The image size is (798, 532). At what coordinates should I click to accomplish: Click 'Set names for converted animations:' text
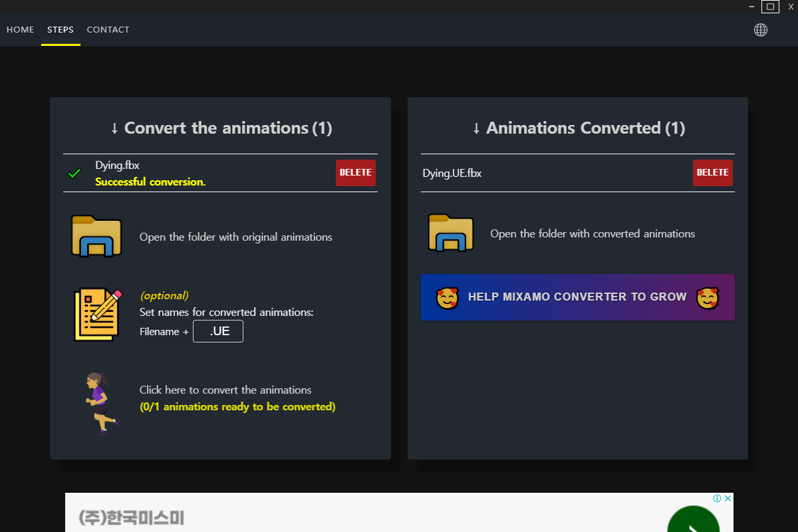click(226, 312)
